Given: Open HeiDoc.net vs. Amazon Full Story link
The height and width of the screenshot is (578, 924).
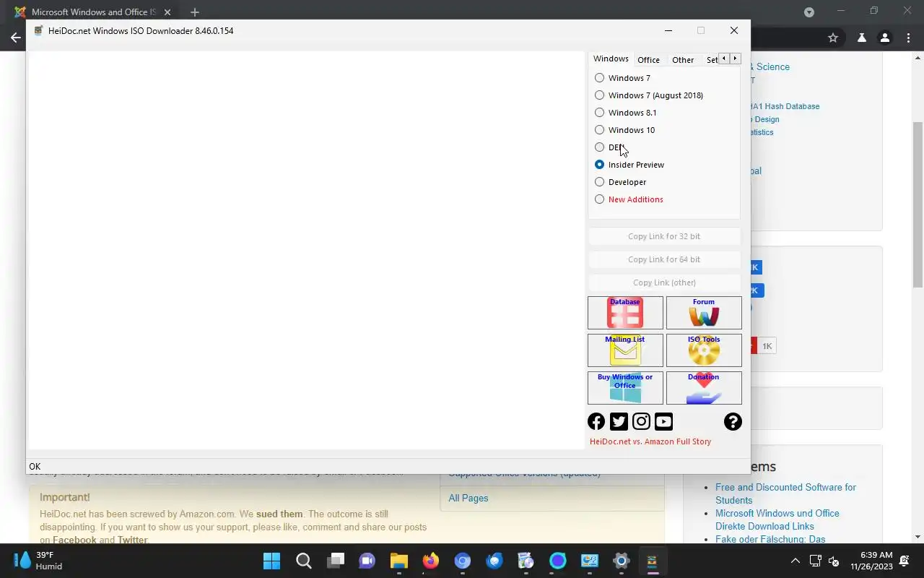Looking at the screenshot, I should point(650,441).
